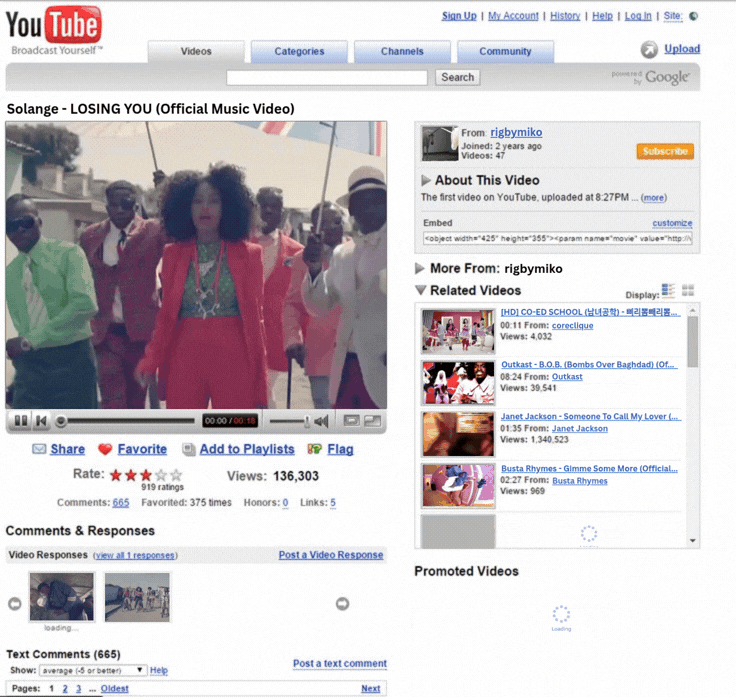Image resolution: width=736 pixels, height=697 pixels.
Task: Expand video description via (more) link
Action: coord(654,198)
